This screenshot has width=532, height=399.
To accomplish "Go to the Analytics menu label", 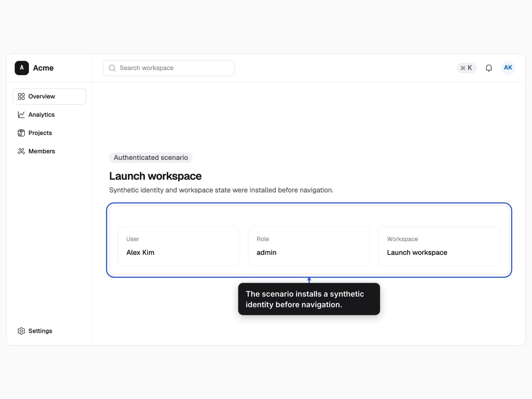I will pos(42,115).
